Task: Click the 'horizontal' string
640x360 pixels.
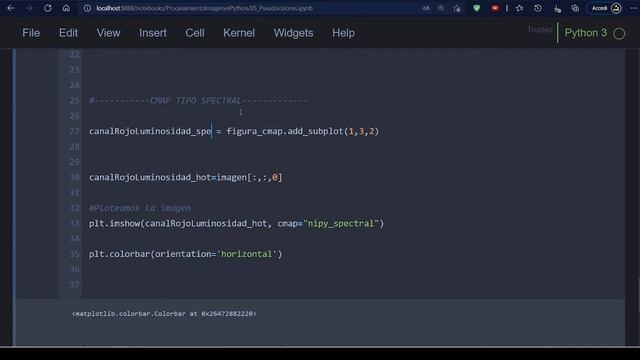Action: coord(247,254)
